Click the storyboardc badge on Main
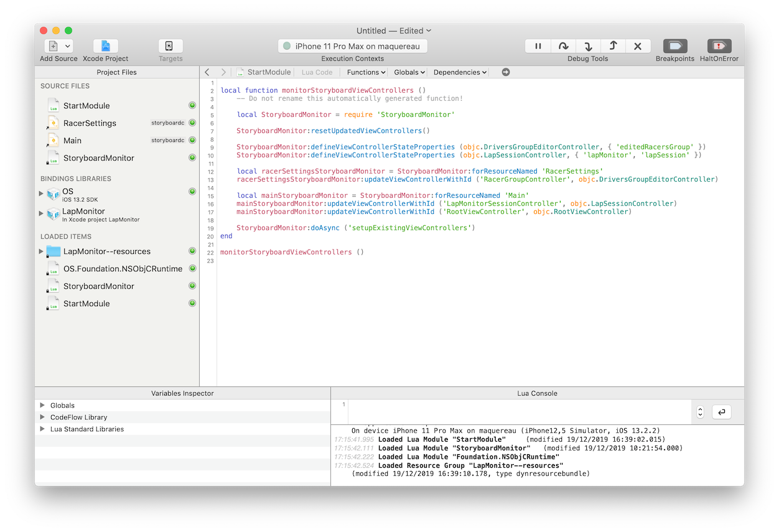This screenshot has width=779, height=532. pos(167,141)
